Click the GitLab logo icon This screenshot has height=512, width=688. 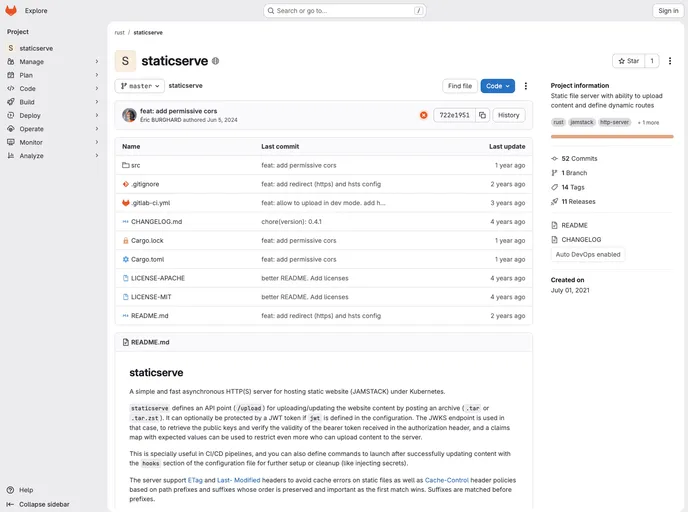point(11,10)
